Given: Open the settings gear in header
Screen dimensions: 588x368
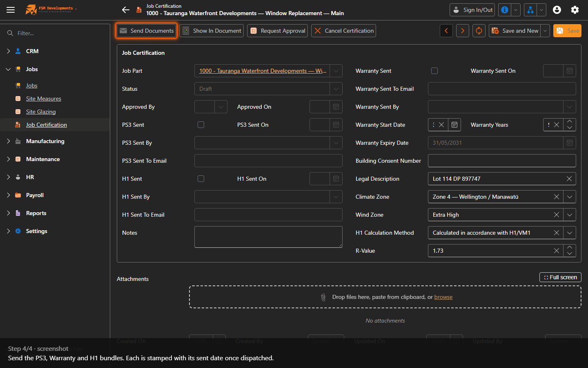Looking at the screenshot, I should point(575,10).
